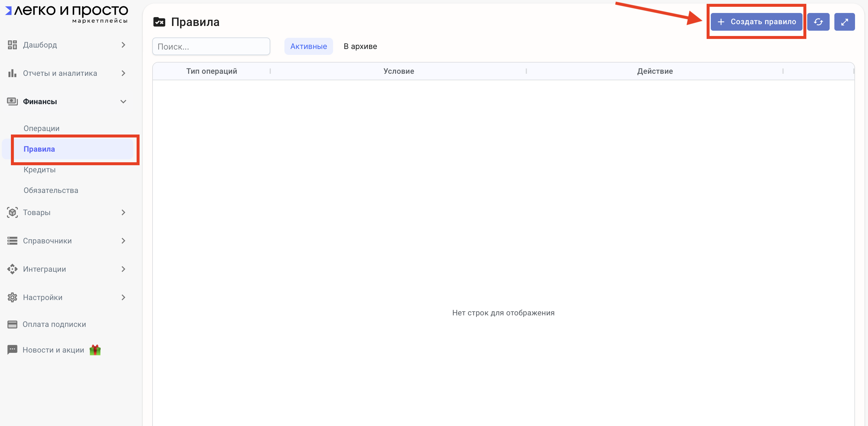Click the Создать правило button
This screenshot has height=426, width=868.
click(x=756, y=22)
